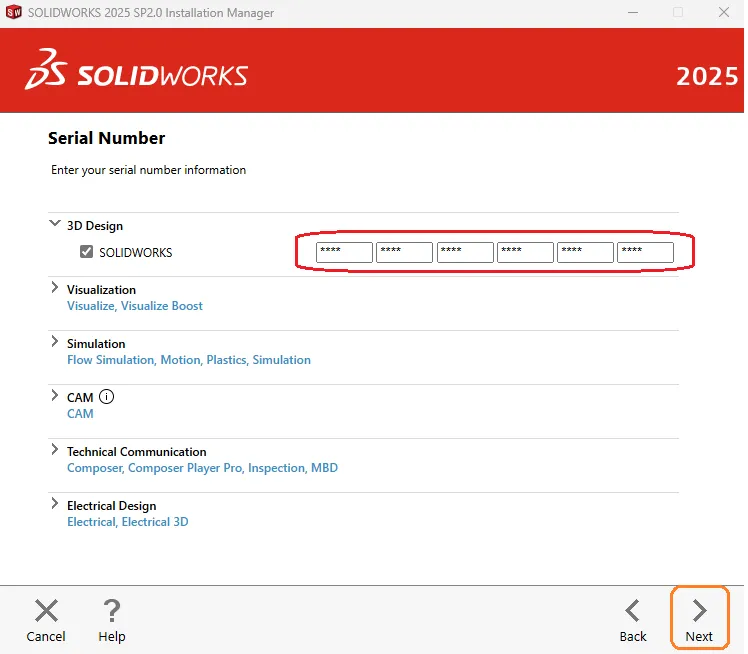
Task: Click the fourth serial number field
Action: pyautogui.click(x=525, y=252)
